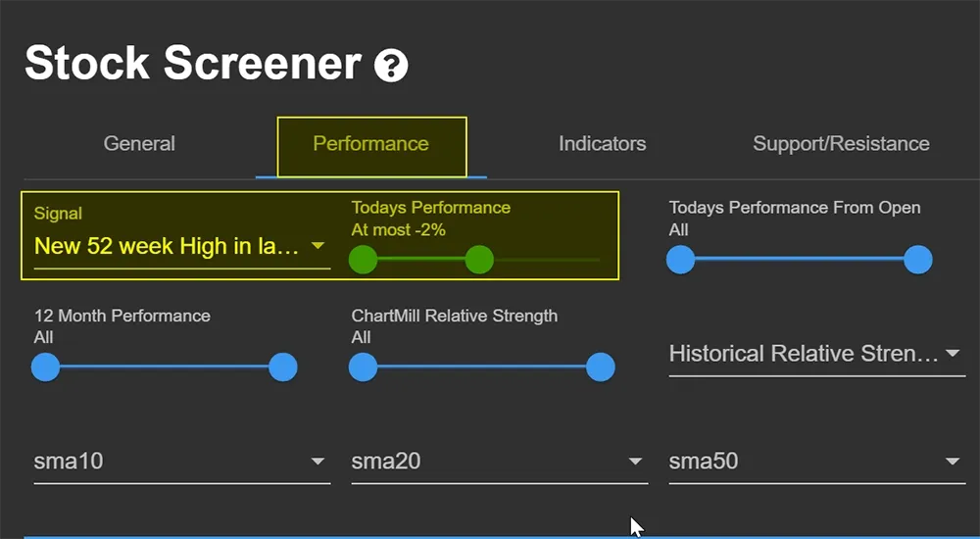Open the sma50 dropdown
This screenshot has height=539, width=980.
click(817, 464)
